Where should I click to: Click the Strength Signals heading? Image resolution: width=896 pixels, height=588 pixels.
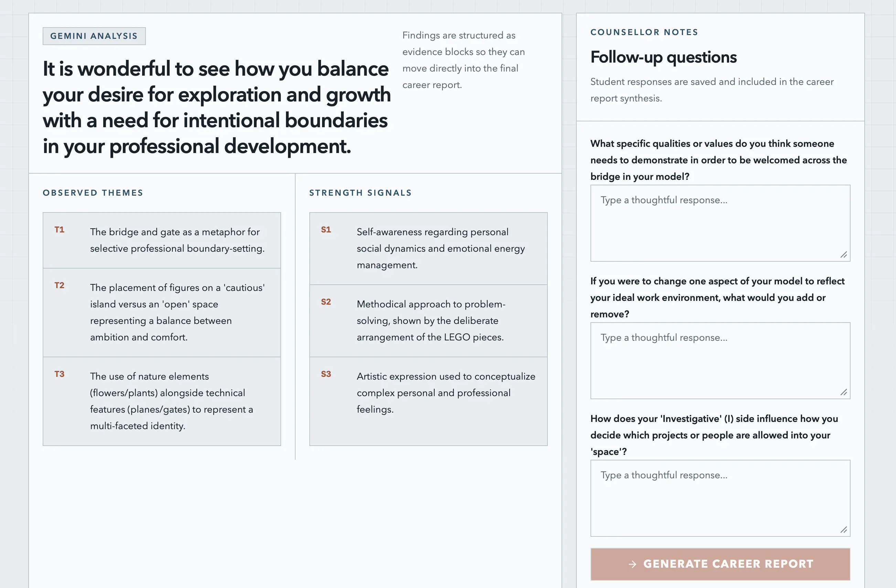coord(360,193)
